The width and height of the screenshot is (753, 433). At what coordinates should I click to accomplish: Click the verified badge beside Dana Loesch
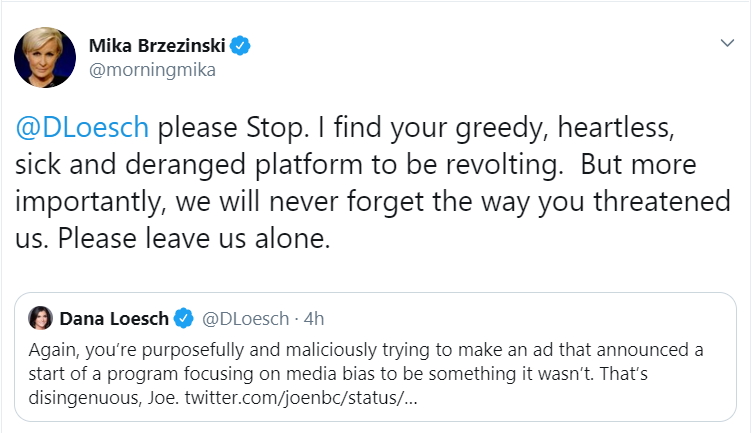click(184, 319)
